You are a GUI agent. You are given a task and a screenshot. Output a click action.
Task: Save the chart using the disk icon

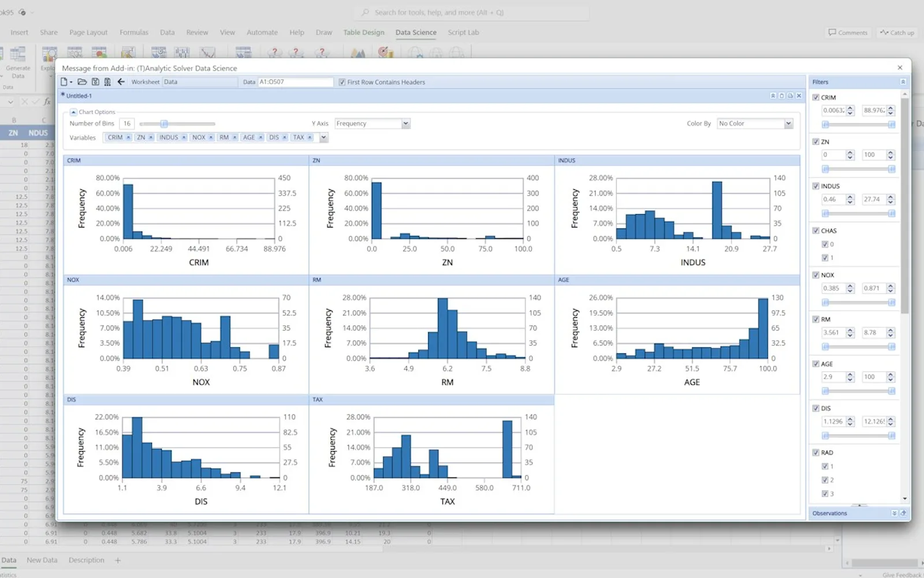point(95,82)
